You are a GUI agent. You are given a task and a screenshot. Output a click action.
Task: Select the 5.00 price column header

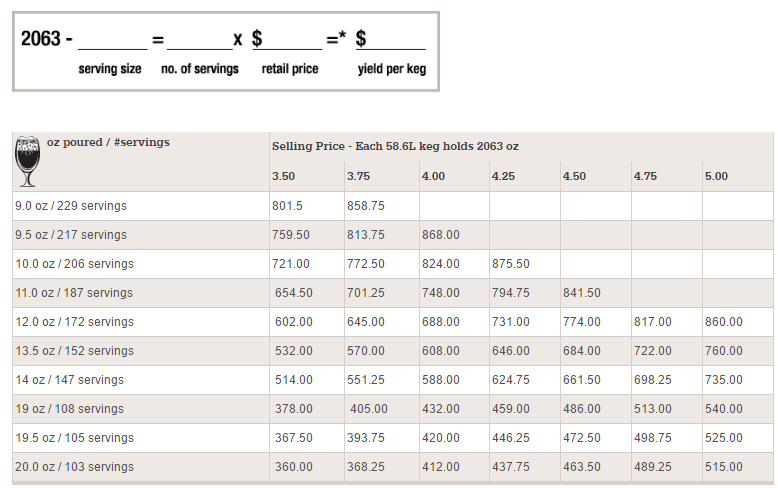tap(716, 177)
